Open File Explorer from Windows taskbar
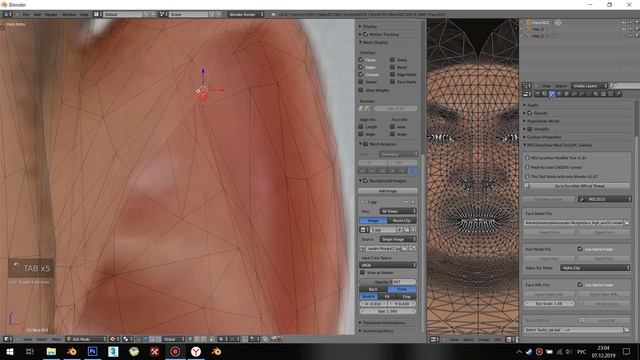This screenshot has width=640, height=360. tap(51, 351)
